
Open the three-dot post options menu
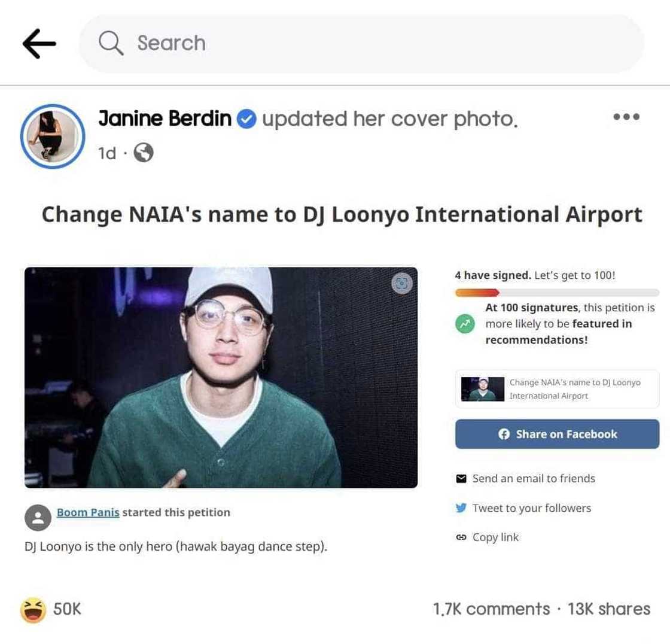[x=626, y=117]
